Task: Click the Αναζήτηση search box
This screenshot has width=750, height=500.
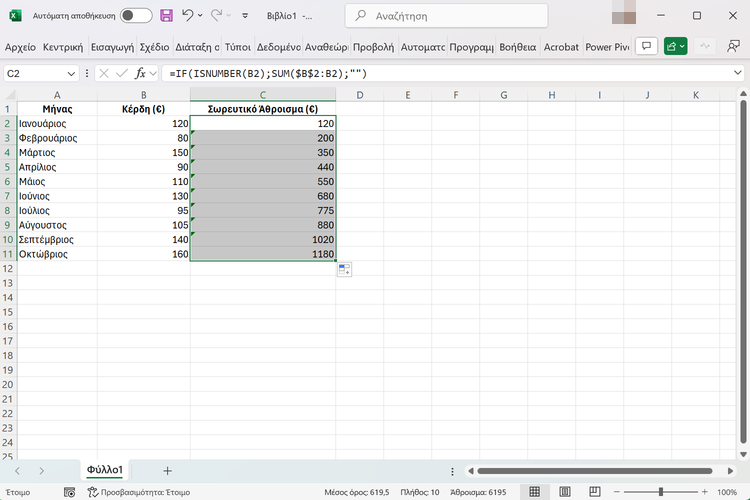Action: point(446,16)
